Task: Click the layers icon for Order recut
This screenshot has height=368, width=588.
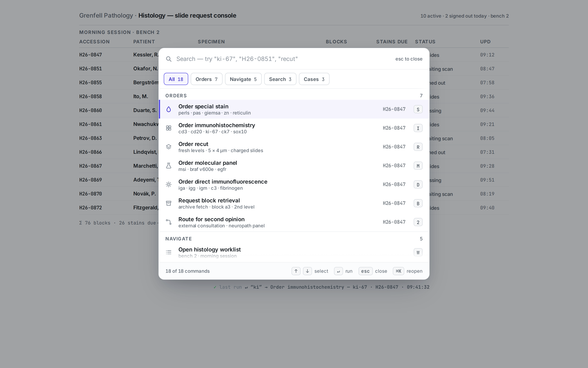Action: [169, 147]
